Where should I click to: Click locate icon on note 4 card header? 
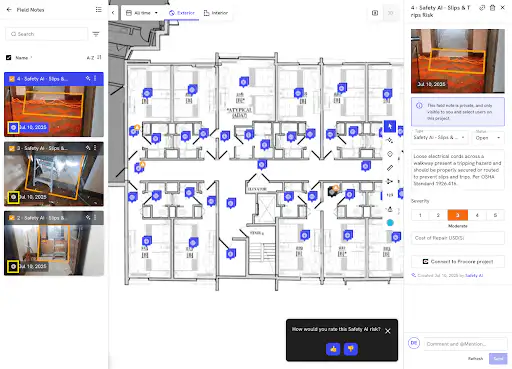[x=88, y=78]
